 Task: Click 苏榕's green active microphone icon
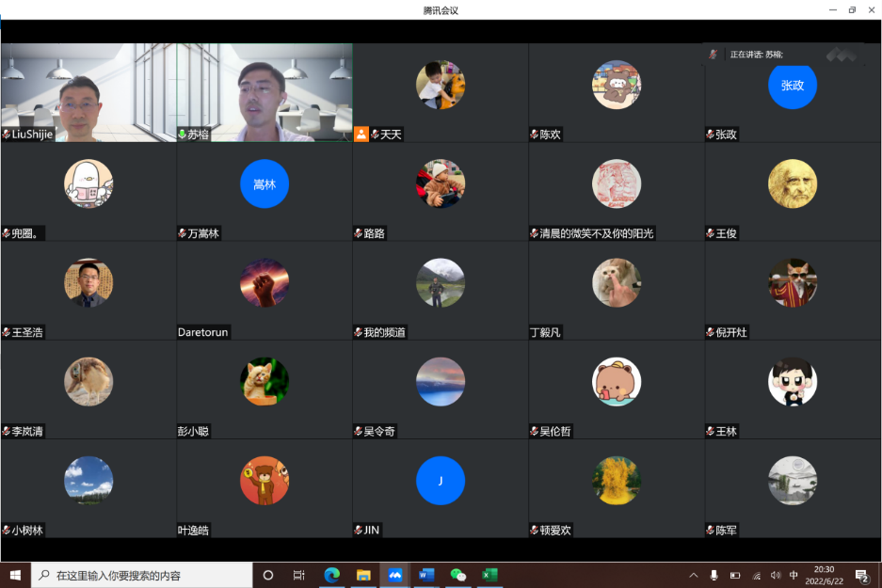(183, 135)
